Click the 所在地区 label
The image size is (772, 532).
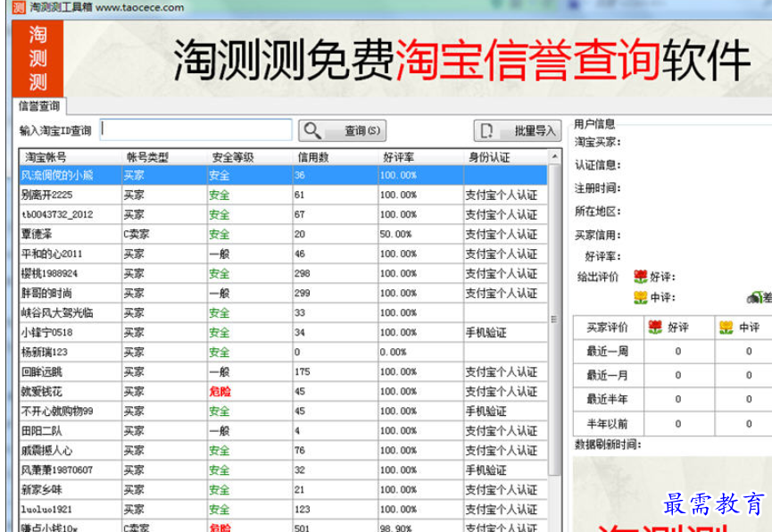(598, 212)
